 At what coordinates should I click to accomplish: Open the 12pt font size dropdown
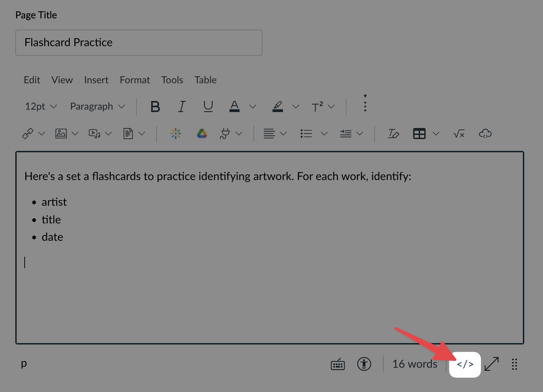pos(41,106)
